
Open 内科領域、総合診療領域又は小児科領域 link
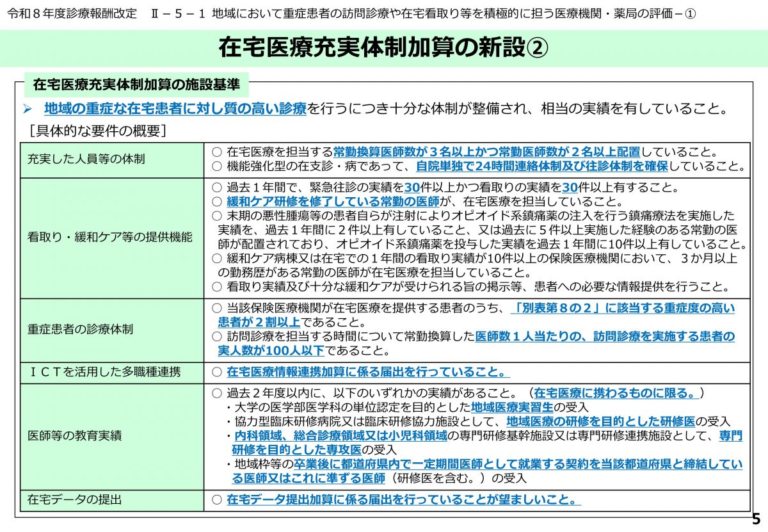338,435
